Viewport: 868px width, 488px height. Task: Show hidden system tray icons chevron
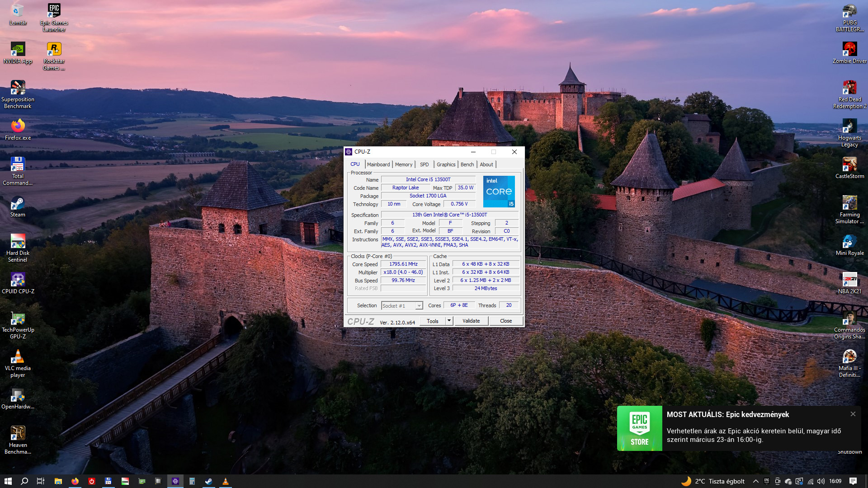pos(755,481)
